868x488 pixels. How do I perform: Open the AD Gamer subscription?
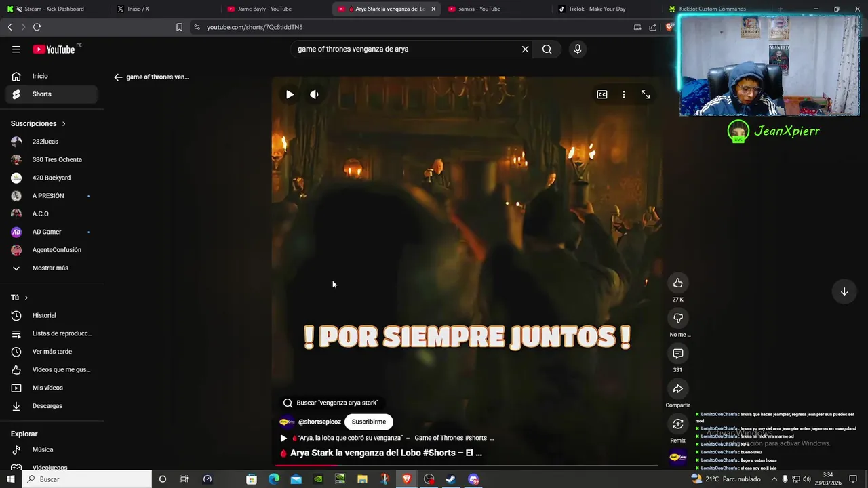52,232
